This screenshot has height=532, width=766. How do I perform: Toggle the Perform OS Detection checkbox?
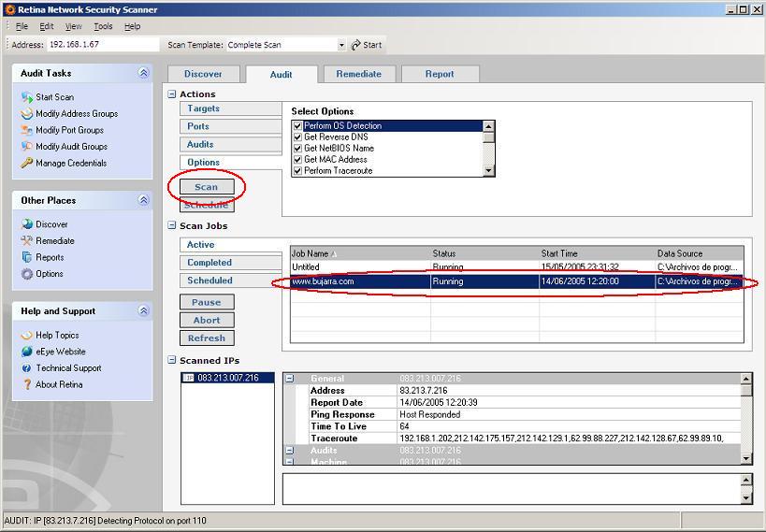(x=298, y=126)
